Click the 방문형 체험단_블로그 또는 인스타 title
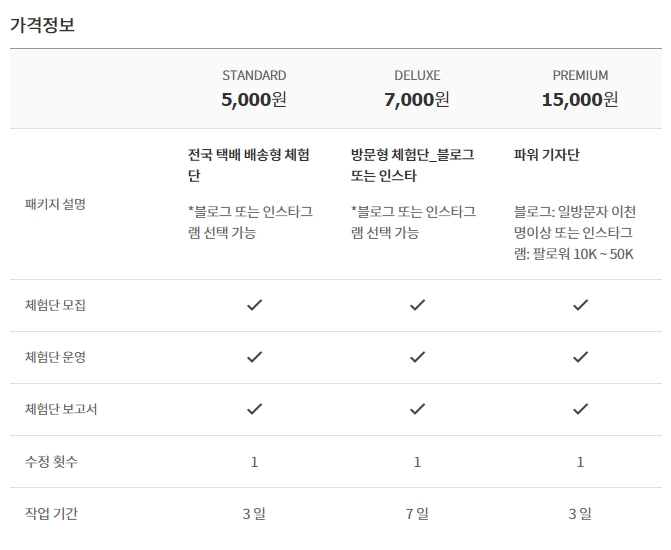Screen dimensions: 671x550 click(x=412, y=165)
